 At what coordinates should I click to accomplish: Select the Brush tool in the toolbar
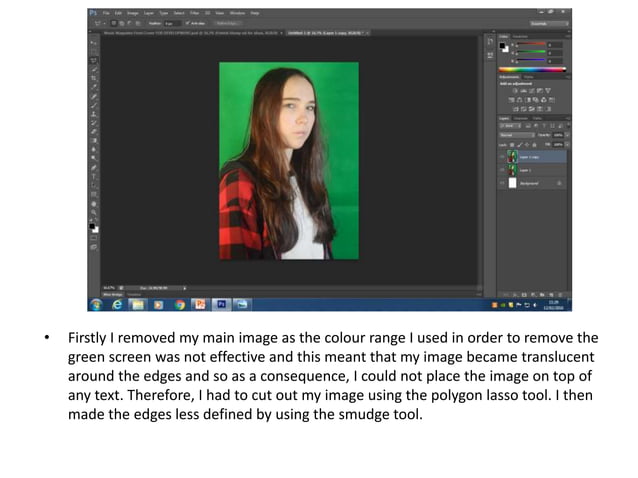94,103
